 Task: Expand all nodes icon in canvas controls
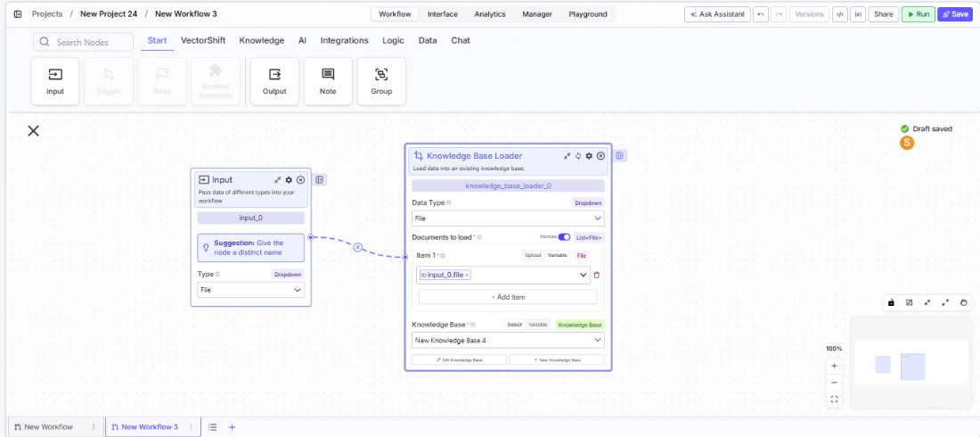945,302
